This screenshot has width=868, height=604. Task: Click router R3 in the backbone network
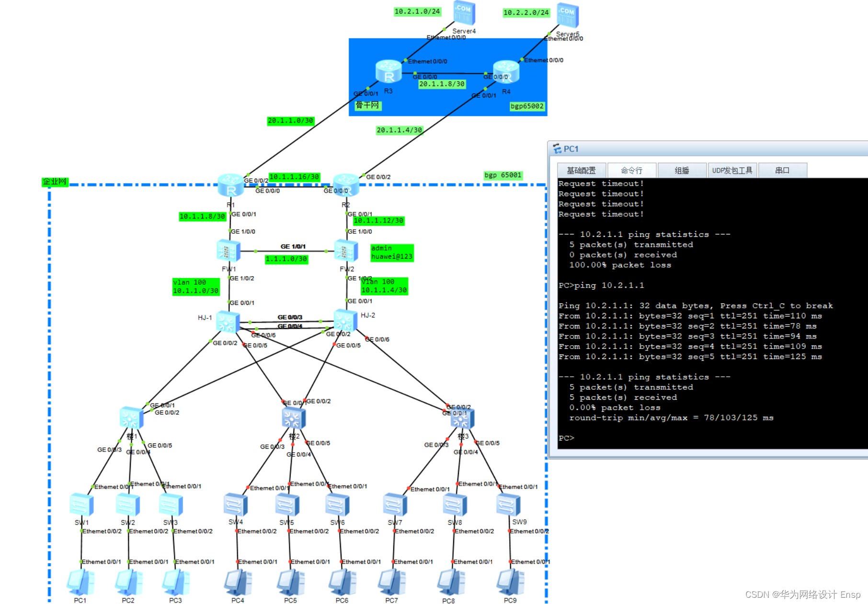tap(388, 72)
